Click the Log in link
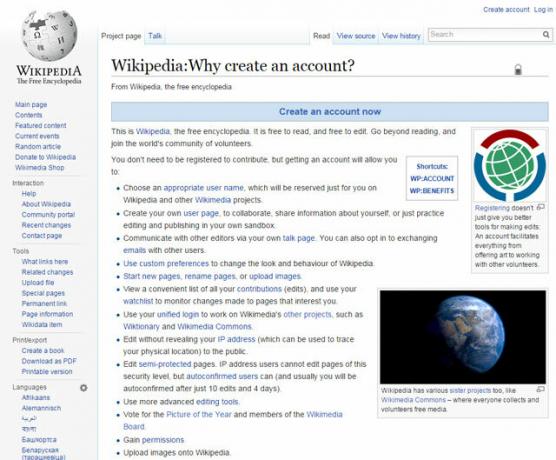The image size is (556, 460). [543, 10]
